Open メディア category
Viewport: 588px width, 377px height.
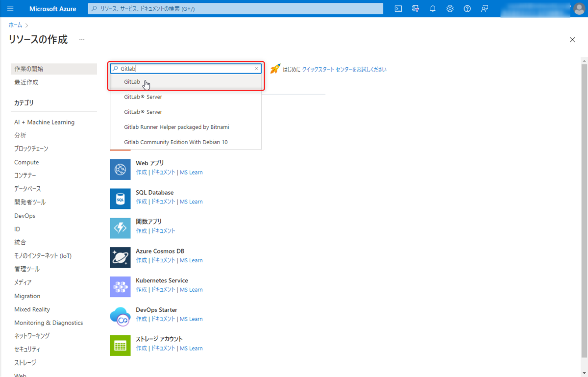[23, 282]
